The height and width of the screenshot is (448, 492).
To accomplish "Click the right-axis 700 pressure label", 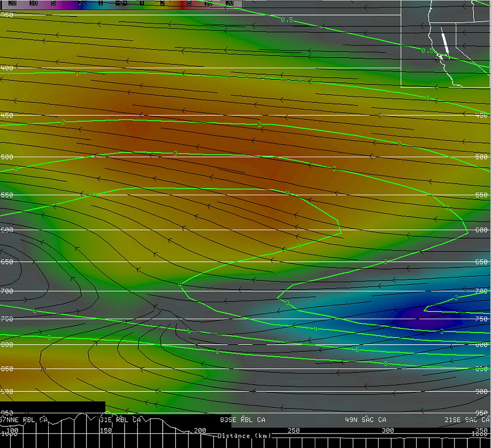I will click(x=481, y=291).
